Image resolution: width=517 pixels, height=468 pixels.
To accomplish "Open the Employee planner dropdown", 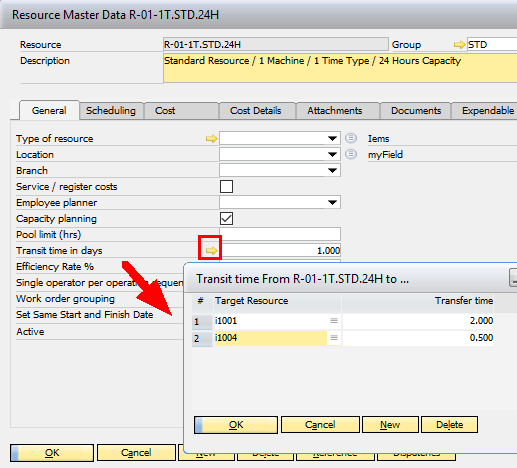I will tap(332, 202).
